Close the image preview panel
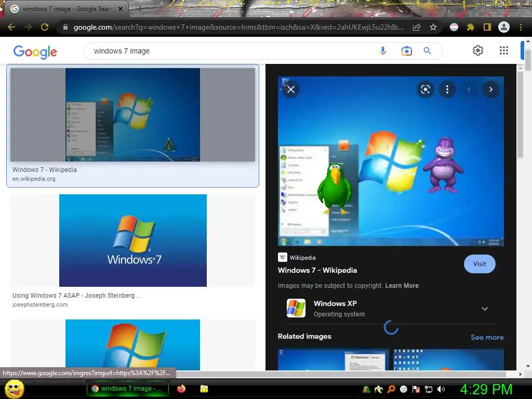The width and height of the screenshot is (532, 399). click(x=291, y=89)
